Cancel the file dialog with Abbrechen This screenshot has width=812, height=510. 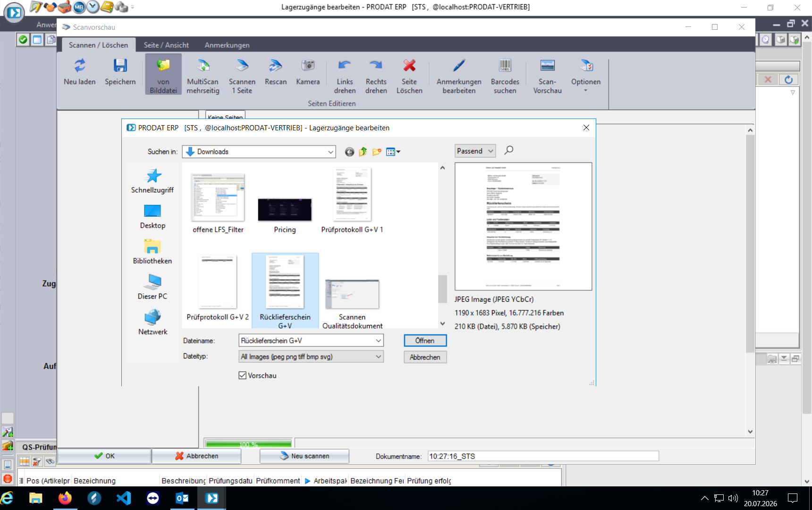(x=425, y=357)
